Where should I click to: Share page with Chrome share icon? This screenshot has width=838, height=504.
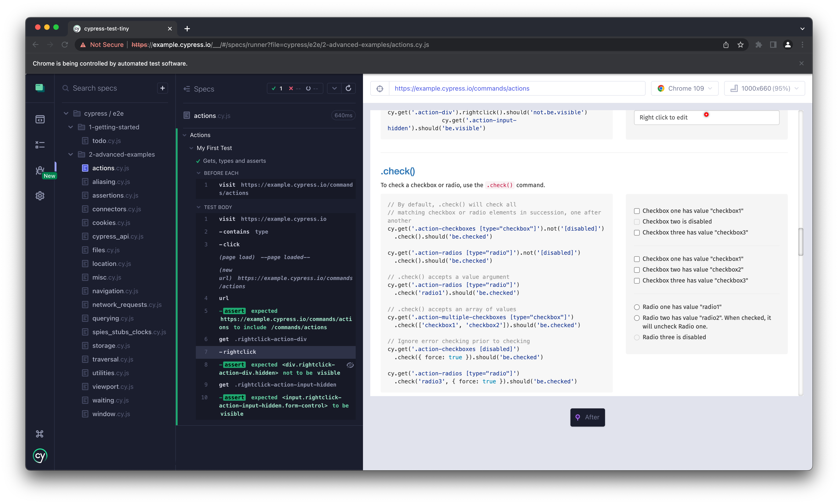coord(726,45)
